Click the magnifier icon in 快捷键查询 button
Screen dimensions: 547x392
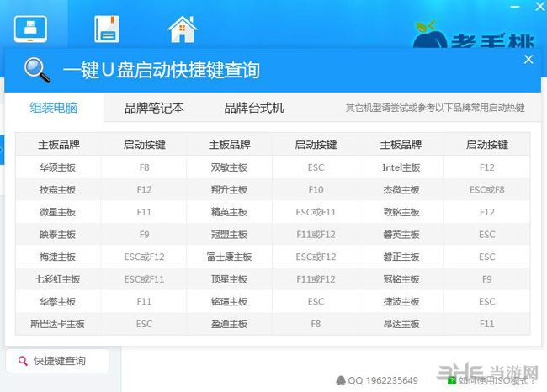23,361
